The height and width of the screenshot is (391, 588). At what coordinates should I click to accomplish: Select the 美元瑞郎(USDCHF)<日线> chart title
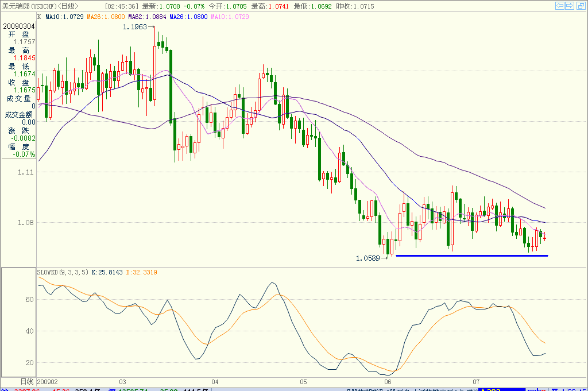click(40, 6)
